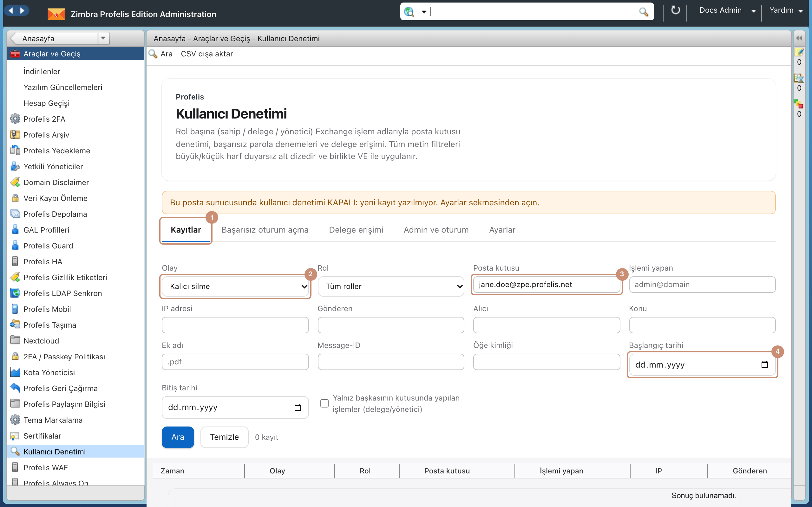This screenshot has height=507, width=812.
Task: Click the magnifier search icon in search box
Action: tap(643, 12)
